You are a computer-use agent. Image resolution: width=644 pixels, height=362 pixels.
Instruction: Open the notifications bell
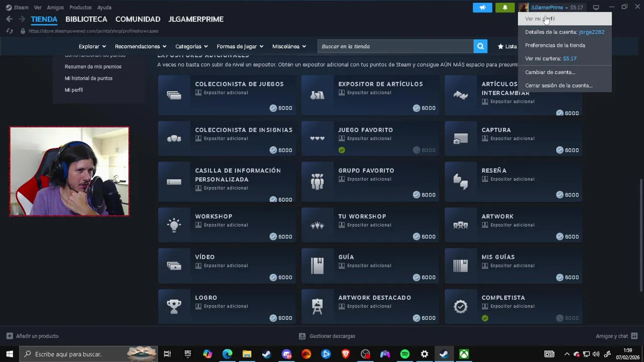coord(505,8)
